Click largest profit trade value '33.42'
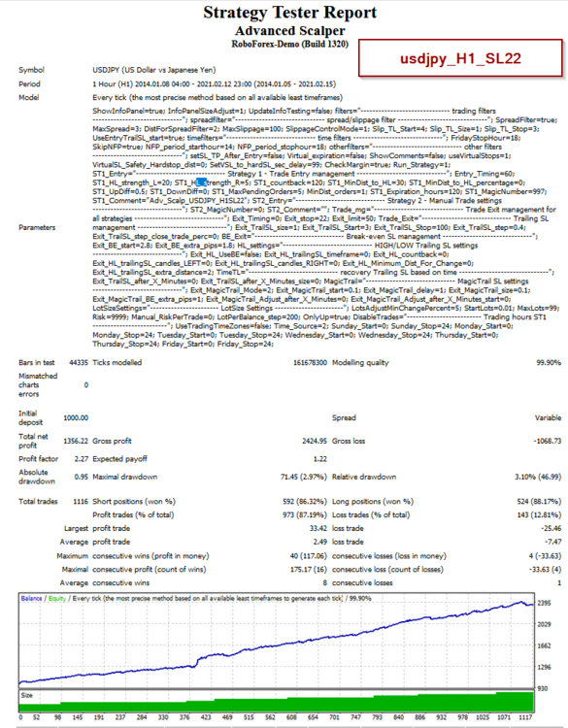The height and width of the screenshot is (728, 568). pyautogui.click(x=318, y=528)
